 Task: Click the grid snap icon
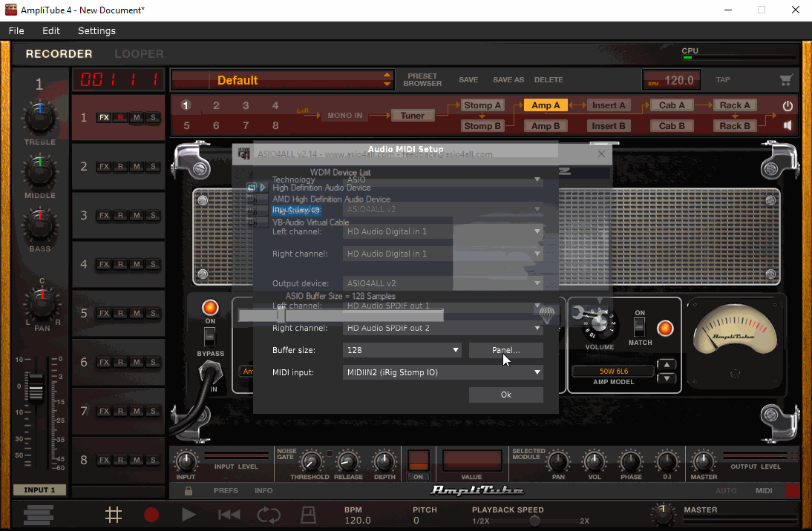click(113, 515)
